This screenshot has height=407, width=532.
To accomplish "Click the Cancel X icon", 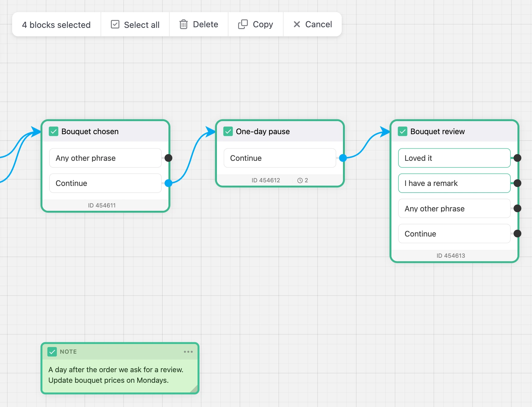I will click(297, 24).
